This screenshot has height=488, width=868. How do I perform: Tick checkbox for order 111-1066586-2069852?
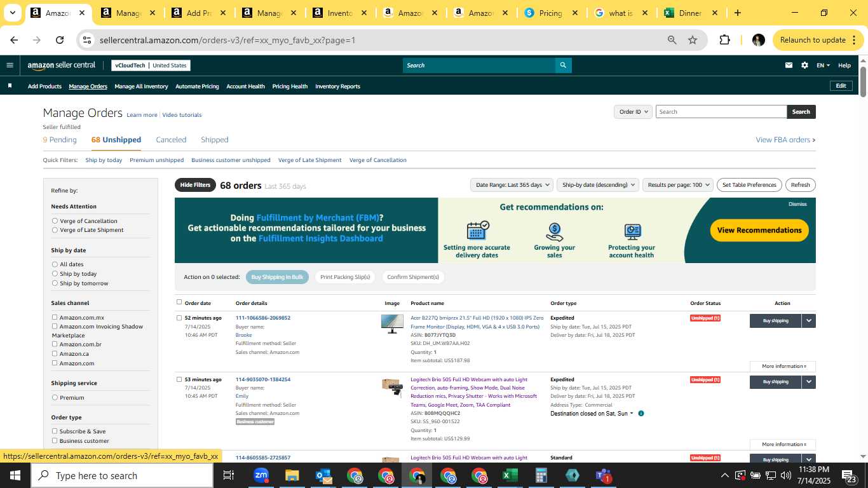[179, 318]
